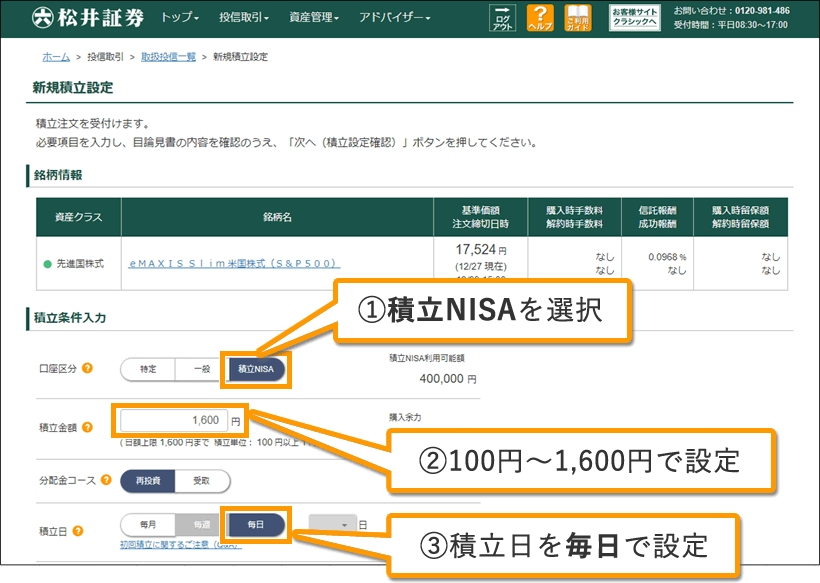The image size is (820, 583).
Task: Click the 積立金額 amount input field
Action: pos(174,420)
